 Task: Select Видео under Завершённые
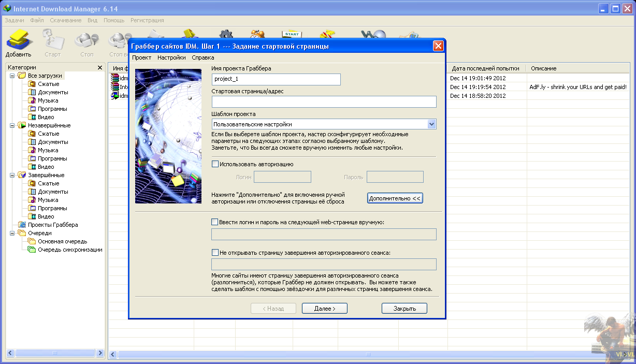(46, 216)
